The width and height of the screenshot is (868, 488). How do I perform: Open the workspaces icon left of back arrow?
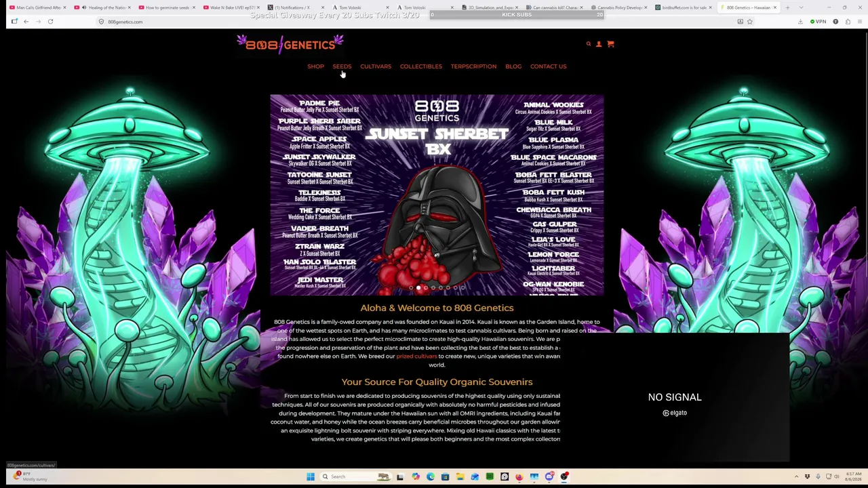(14, 22)
